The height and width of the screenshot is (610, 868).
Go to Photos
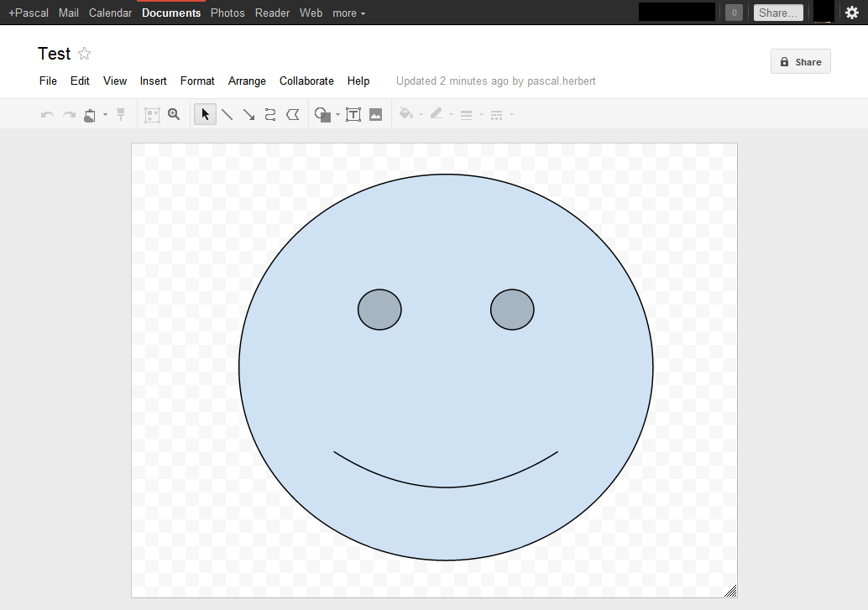click(x=227, y=13)
